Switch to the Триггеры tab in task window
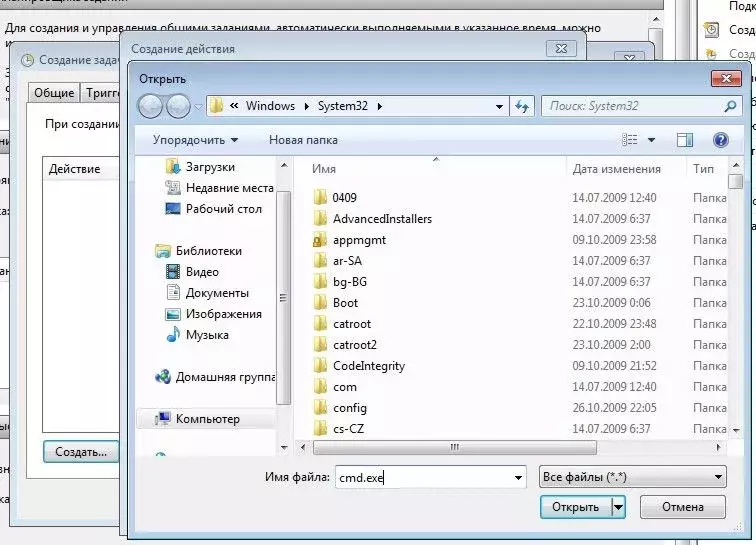 click(x=102, y=93)
